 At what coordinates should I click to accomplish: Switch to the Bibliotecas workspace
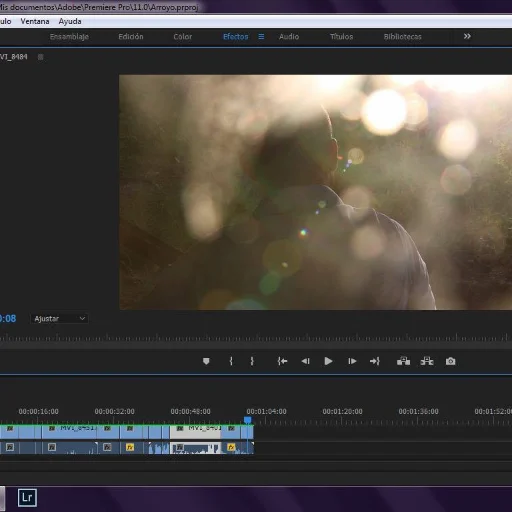coord(403,37)
